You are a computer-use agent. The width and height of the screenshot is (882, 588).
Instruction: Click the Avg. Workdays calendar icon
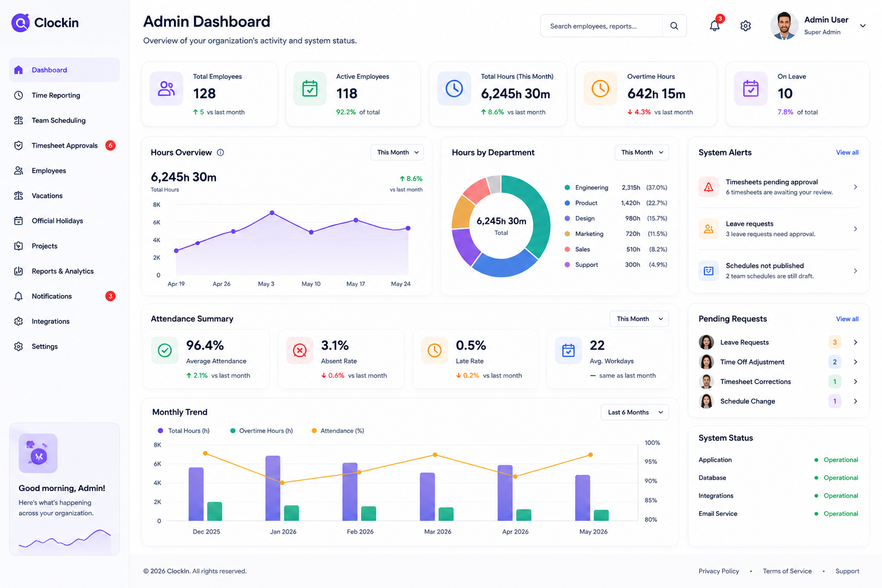coord(568,350)
